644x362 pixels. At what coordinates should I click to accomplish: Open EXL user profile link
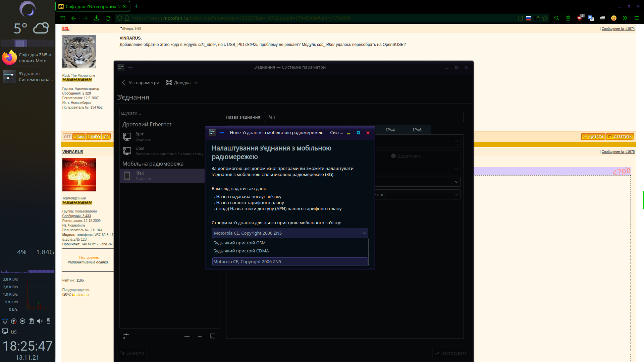pyautogui.click(x=66, y=29)
